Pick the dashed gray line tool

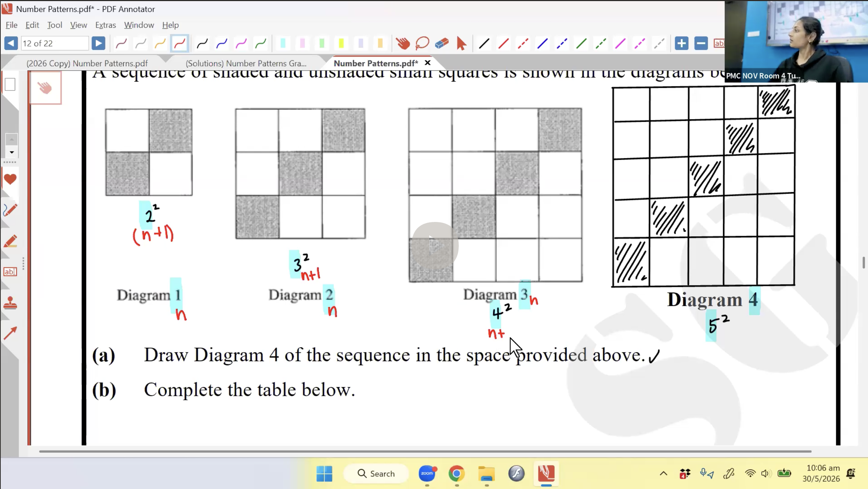659,44
